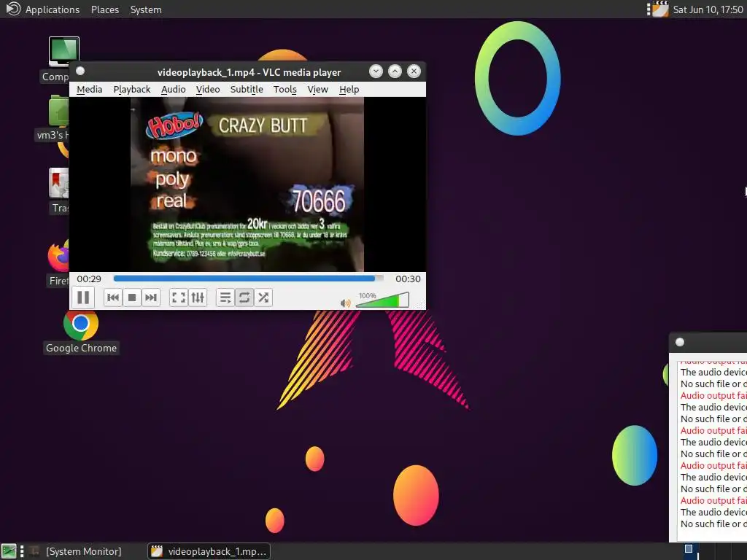Open the Help menu in VLC
Screen dimensions: 747x560
(x=349, y=90)
